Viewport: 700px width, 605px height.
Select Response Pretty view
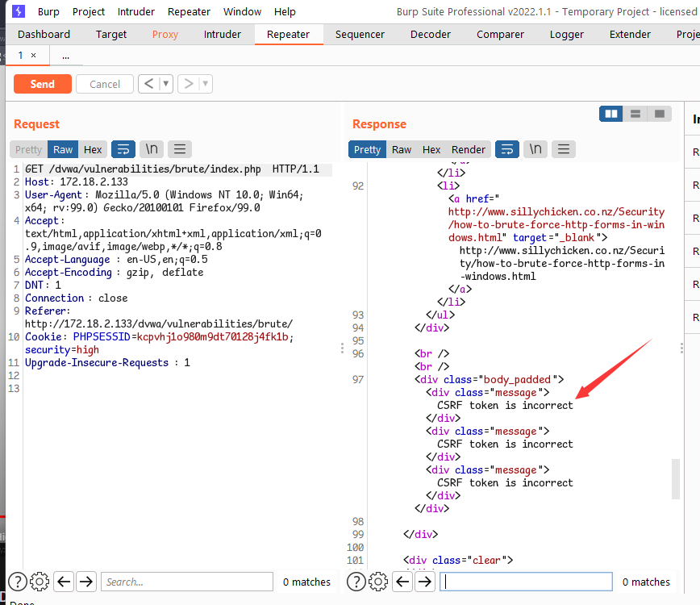(x=368, y=149)
